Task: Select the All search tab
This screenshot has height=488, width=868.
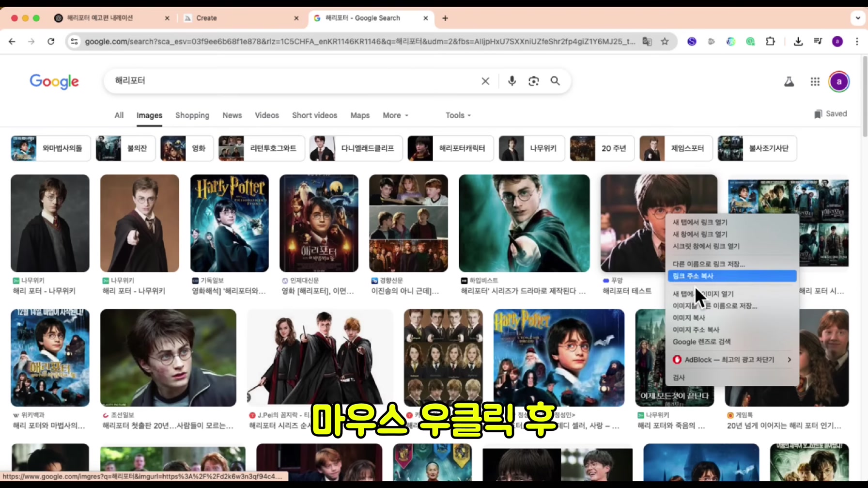Action: click(x=119, y=115)
